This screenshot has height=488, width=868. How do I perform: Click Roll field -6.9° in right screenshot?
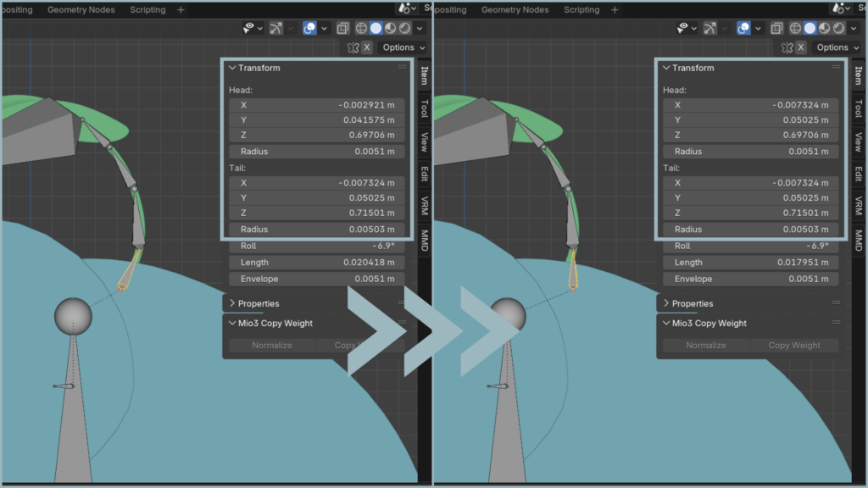(751, 246)
